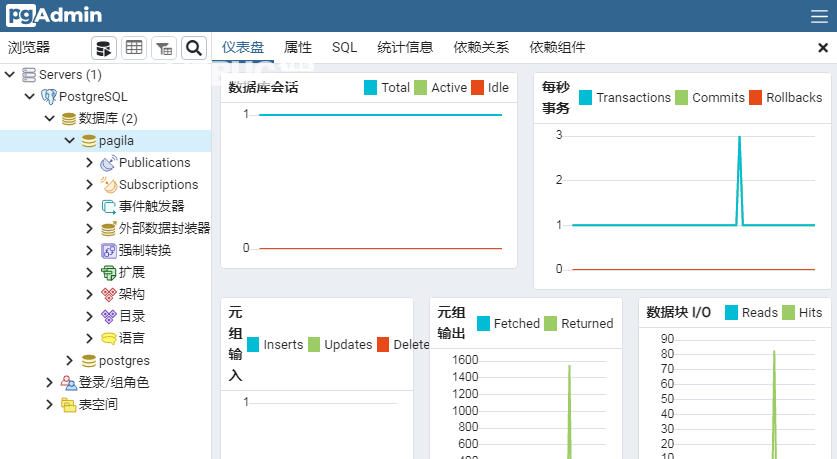Toggle the Idle sessions legend swatch

click(478, 88)
